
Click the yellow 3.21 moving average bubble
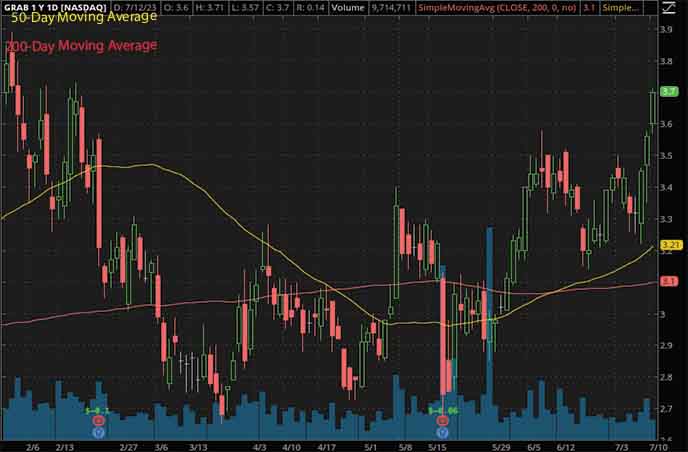671,245
